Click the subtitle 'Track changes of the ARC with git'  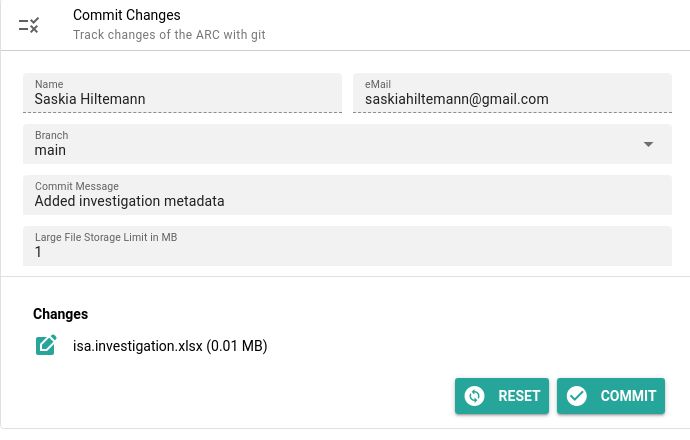point(169,35)
